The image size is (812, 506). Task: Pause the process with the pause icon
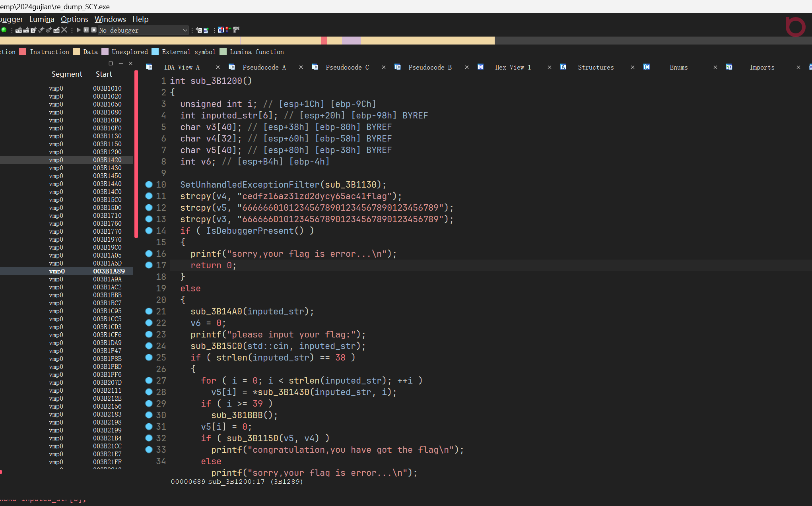86,30
